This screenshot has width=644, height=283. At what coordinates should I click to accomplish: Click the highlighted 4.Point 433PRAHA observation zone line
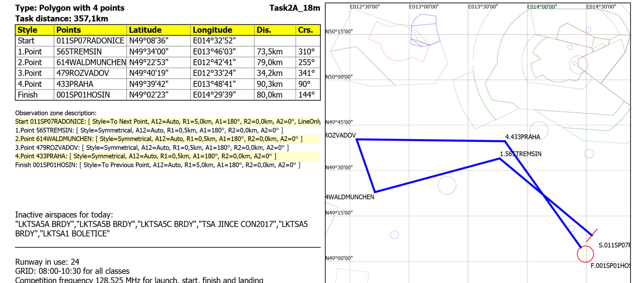(145, 156)
